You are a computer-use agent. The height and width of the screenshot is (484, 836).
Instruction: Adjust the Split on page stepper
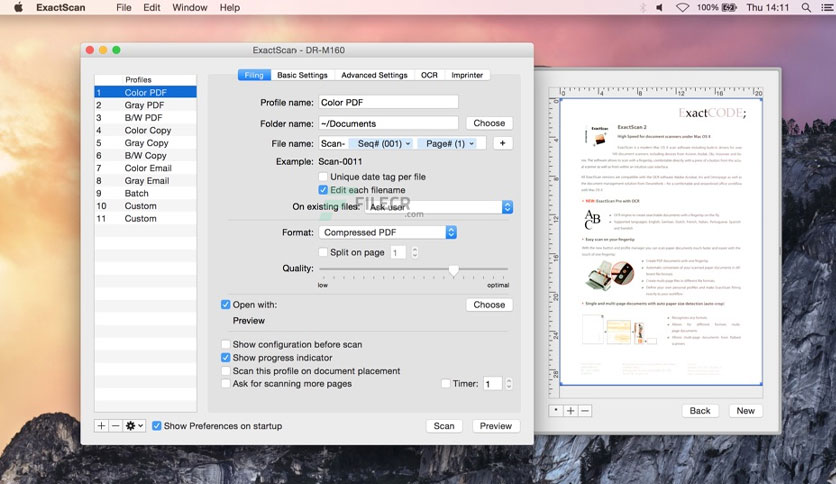coord(415,252)
